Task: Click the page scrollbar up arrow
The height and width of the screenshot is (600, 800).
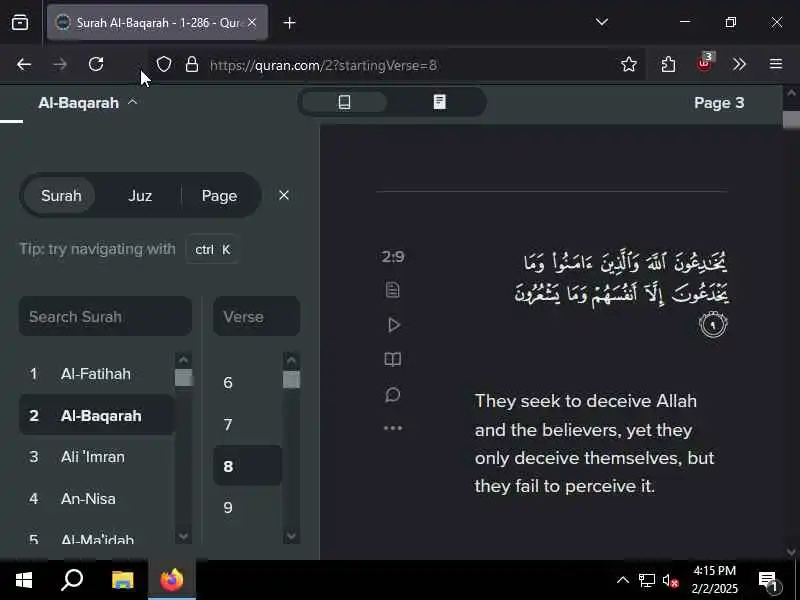Action: [791, 93]
